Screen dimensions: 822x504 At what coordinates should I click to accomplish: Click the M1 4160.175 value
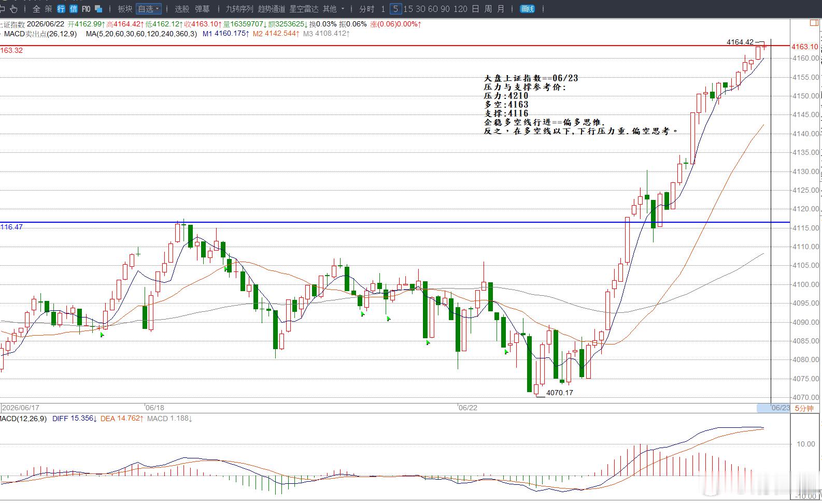(x=225, y=34)
